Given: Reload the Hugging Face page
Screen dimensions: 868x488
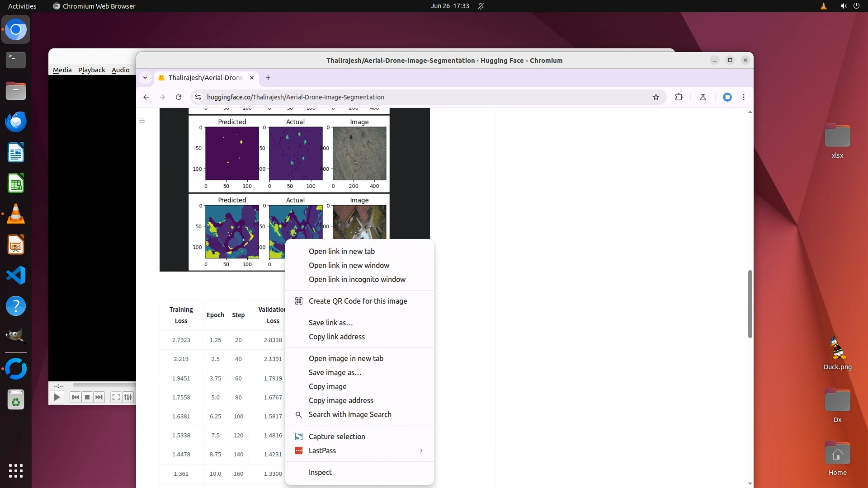Looking at the screenshot, I should [179, 97].
